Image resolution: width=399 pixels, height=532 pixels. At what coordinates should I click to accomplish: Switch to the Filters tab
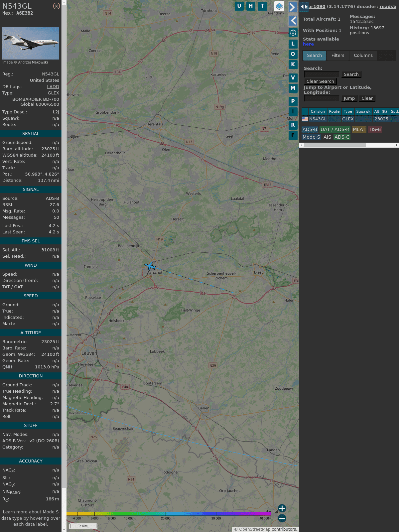[338, 56]
